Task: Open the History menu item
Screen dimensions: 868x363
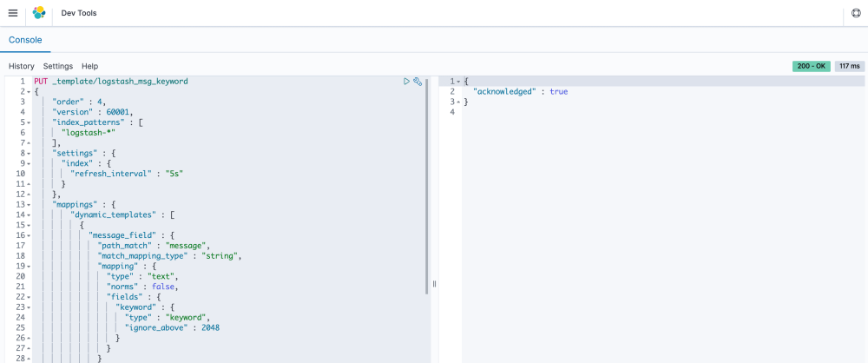Action: pyautogui.click(x=22, y=66)
